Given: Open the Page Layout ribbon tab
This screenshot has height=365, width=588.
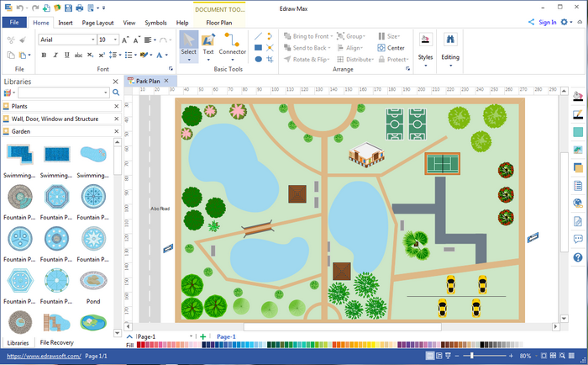Looking at the screenshot, I should (x=98, y=23).
